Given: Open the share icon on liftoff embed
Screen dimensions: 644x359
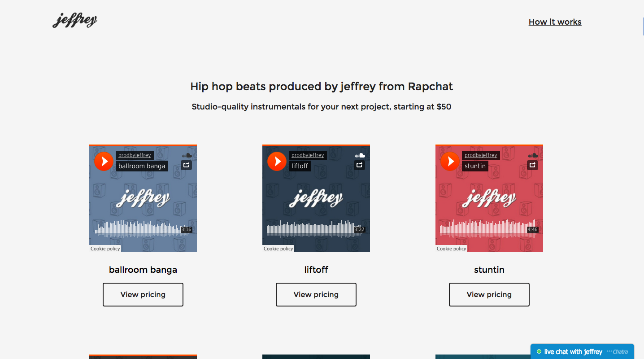Looking at the screenshot, I should click(359, 165).
